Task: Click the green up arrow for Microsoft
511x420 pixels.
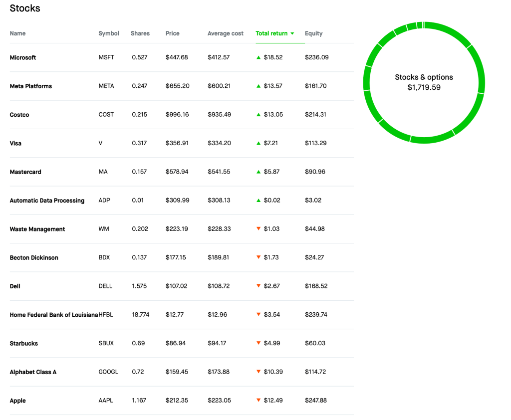Action: tap(258, 57)
